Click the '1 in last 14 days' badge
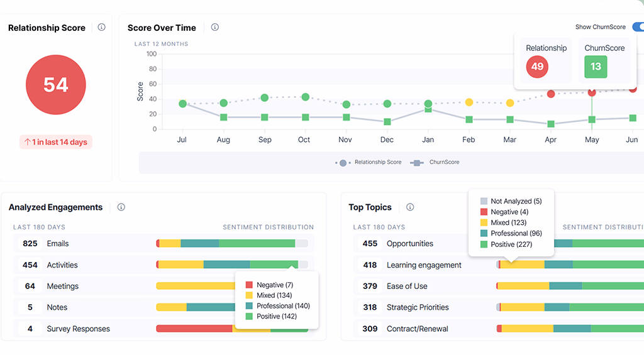 (56, 142)
